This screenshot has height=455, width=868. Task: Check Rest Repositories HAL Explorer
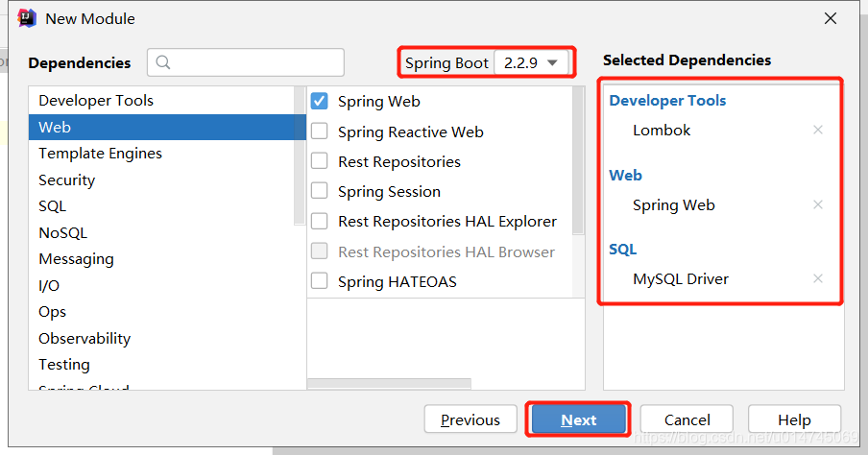320,221
